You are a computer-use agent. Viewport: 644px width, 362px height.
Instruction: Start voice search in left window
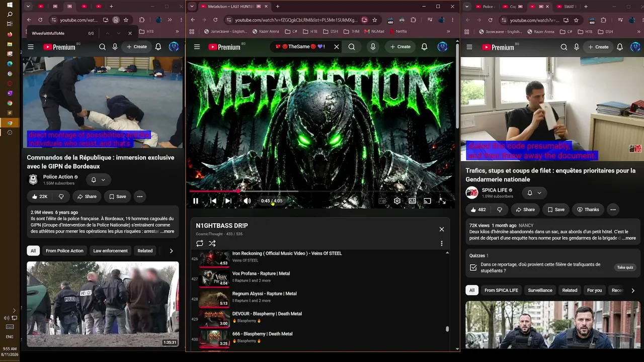(x=115, y=47)
